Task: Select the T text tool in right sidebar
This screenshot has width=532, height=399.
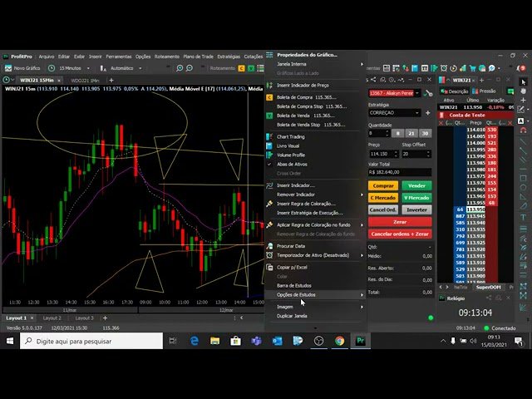Action: [523, 217]
